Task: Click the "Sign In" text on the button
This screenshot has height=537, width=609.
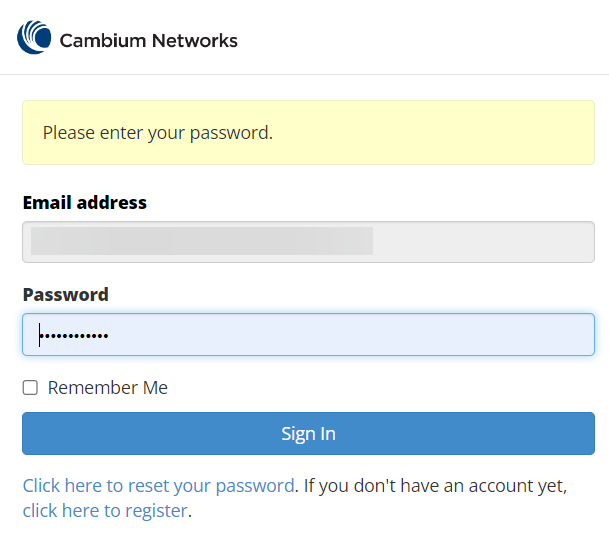Action: [x=308, y=434]
